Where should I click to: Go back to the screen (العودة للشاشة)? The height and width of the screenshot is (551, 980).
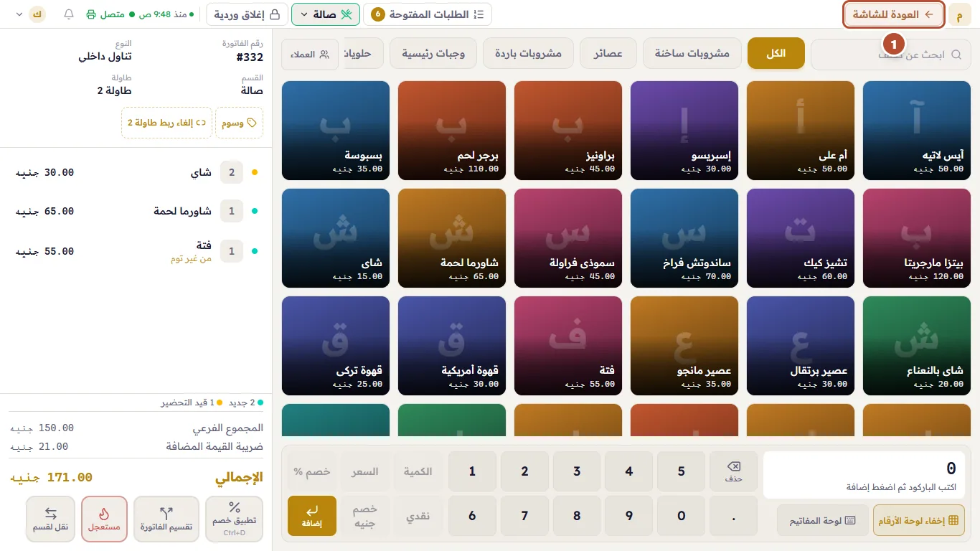tap(893, 14)
